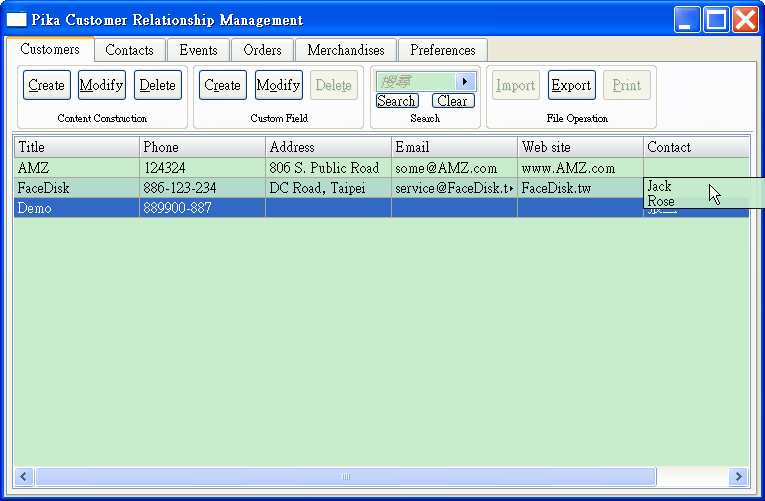Clear the search with the Clear button
765x501 pixels.
pos(452,101)
